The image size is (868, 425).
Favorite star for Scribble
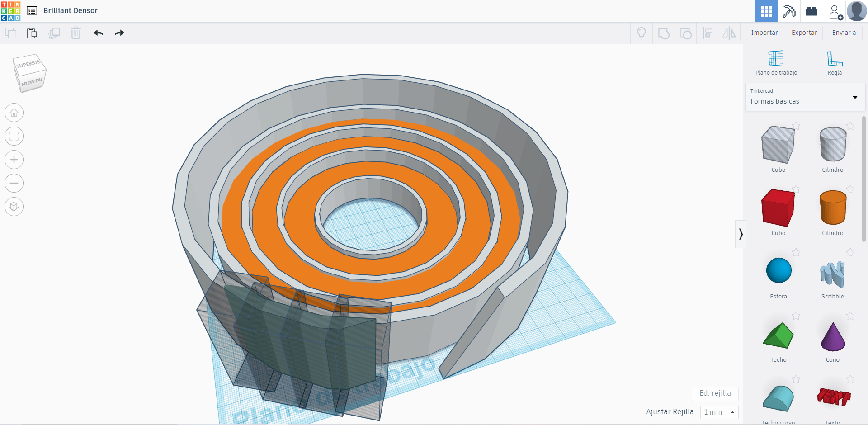pyautogui.click(x=850, y=252)
